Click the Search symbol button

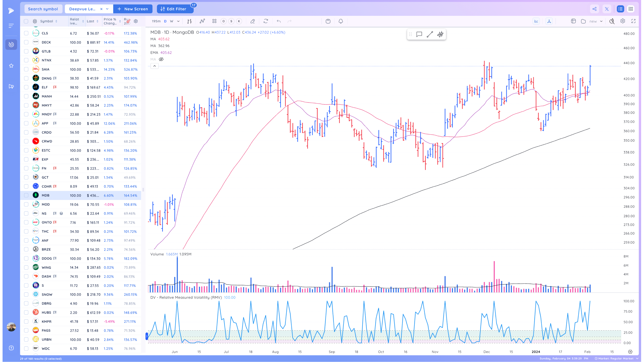[43, 9]
